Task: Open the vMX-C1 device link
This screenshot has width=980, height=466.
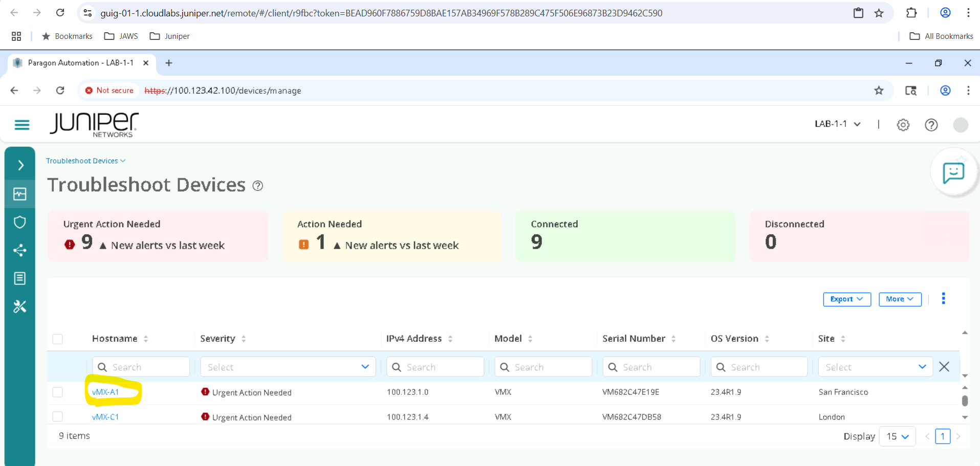Action: [105, 417]
